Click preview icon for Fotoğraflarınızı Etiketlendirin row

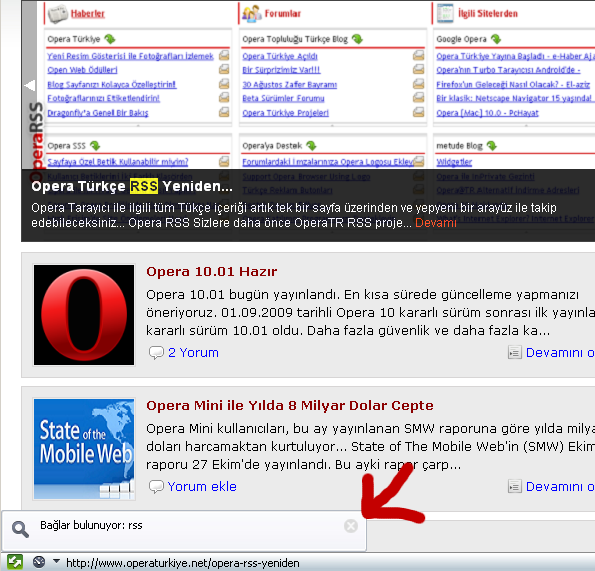pyautogui.click(x=224, y=98)
